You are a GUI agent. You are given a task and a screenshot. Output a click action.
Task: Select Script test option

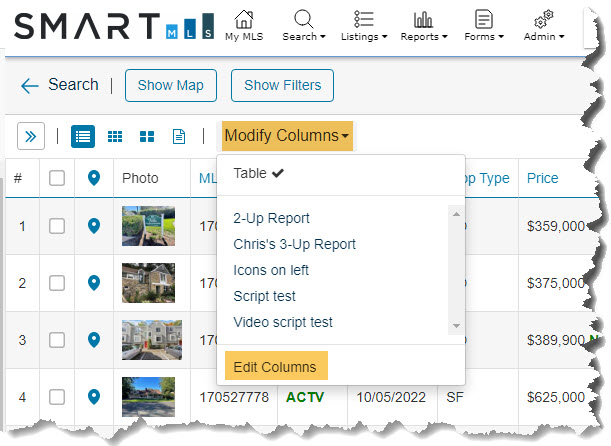pyautogui.click(x=264, y=296)
